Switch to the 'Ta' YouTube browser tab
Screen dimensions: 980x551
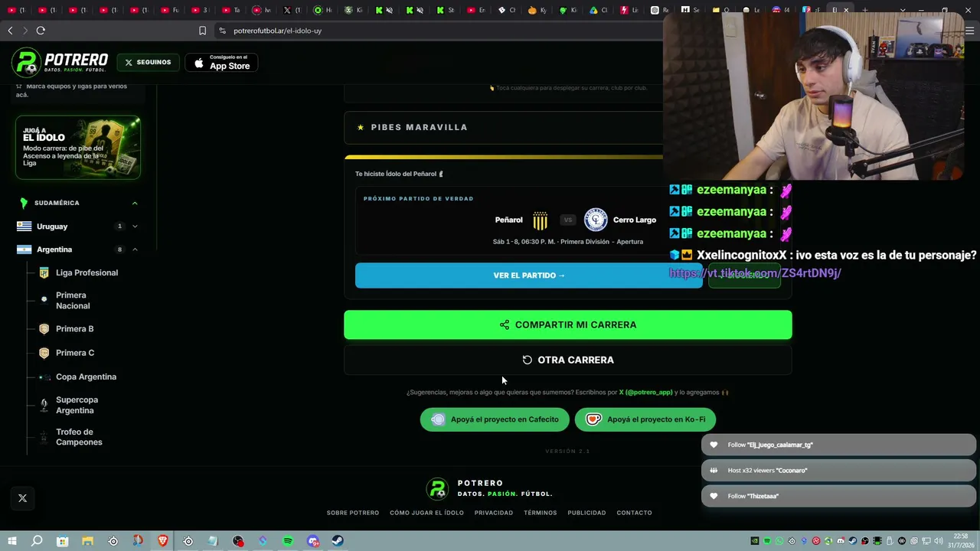pos(231,10)
